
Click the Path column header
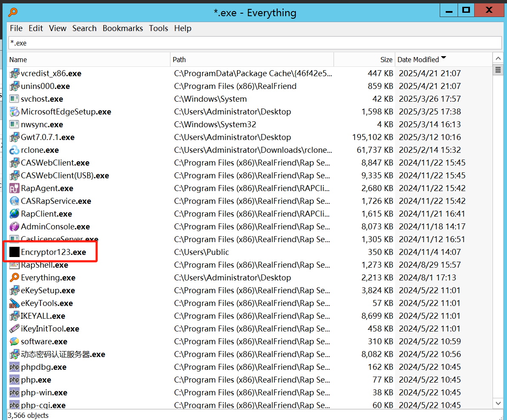179,60
